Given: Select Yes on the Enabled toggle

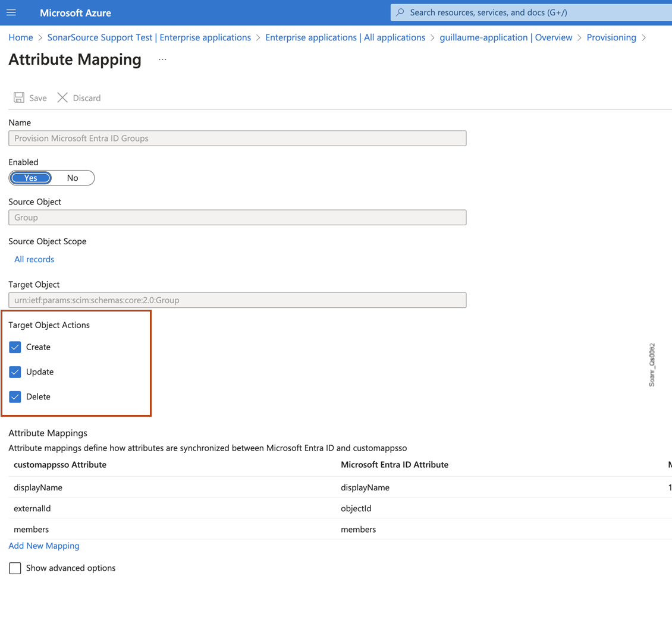Looking at the screenshot, I should tap(30, 178).
